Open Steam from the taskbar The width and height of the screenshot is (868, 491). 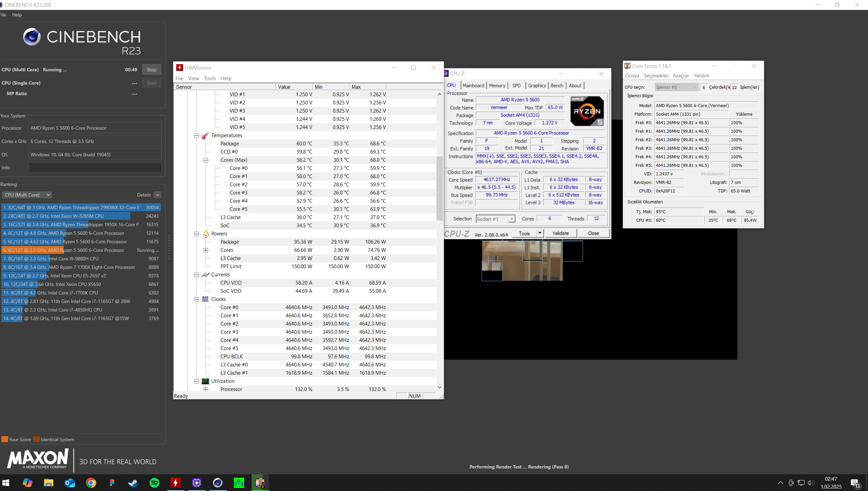tap(133, 482)
